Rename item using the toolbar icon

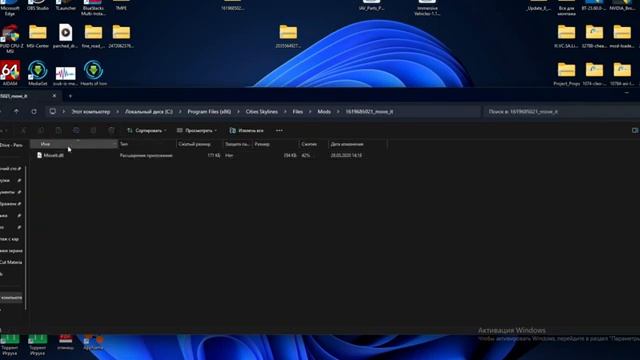click(76, 131)
